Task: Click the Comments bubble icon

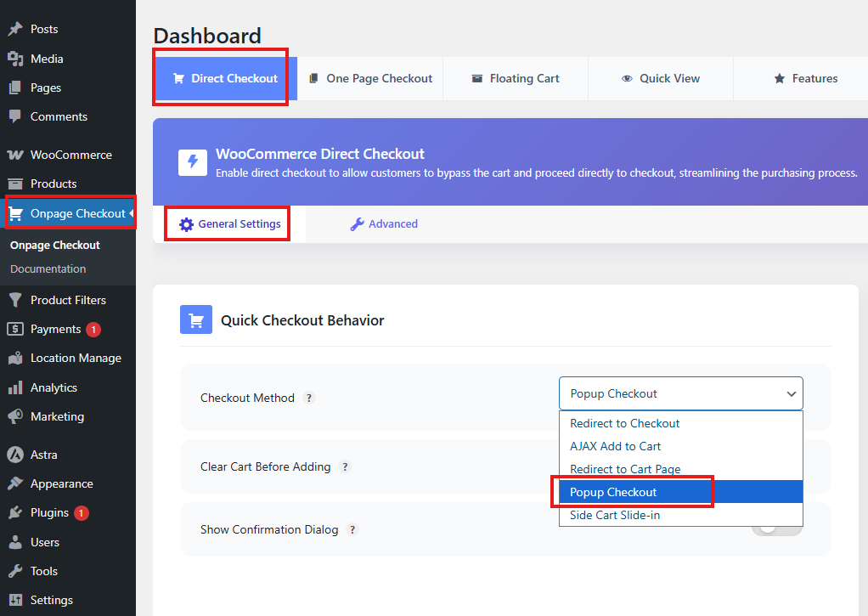Action: [15, 116]
